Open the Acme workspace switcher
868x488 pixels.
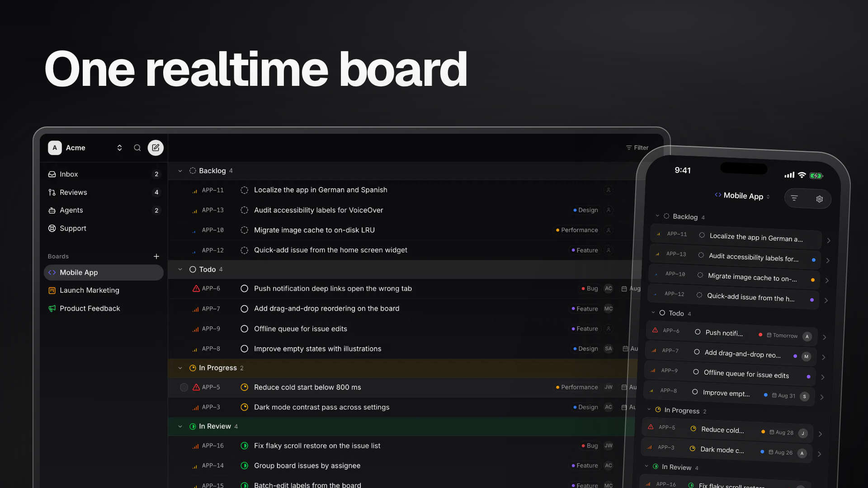tap(86, 148)
